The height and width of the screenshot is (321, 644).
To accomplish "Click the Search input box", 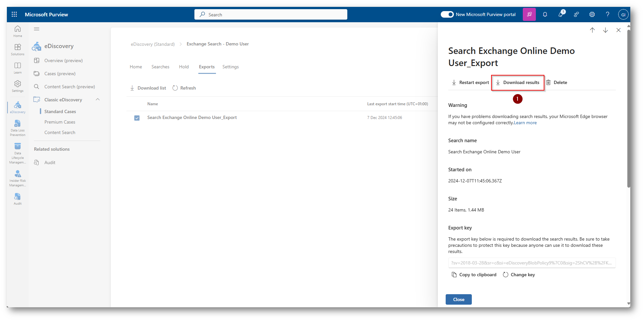I will [x=271, y=15].
